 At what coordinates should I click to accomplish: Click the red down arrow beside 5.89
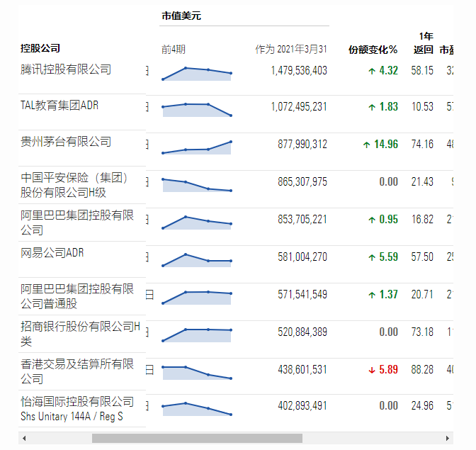click(x=371, y=370)
